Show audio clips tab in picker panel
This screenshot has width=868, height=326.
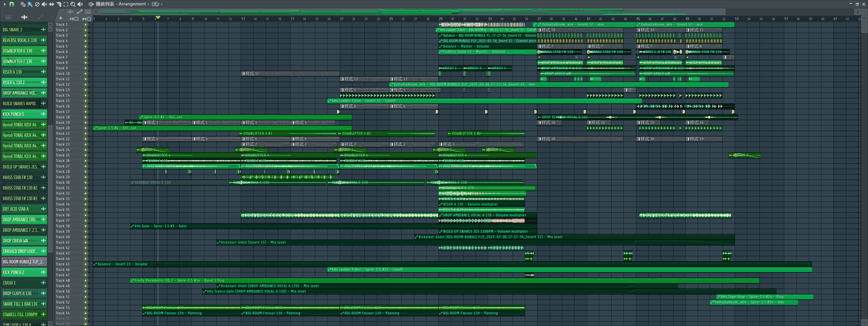[24, 17]
